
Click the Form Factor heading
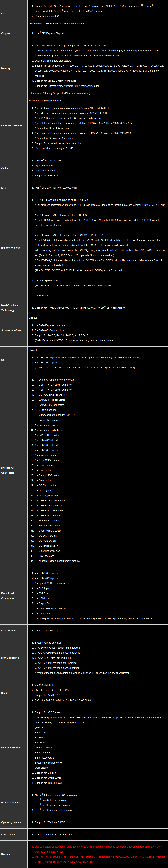pos(8,834)
